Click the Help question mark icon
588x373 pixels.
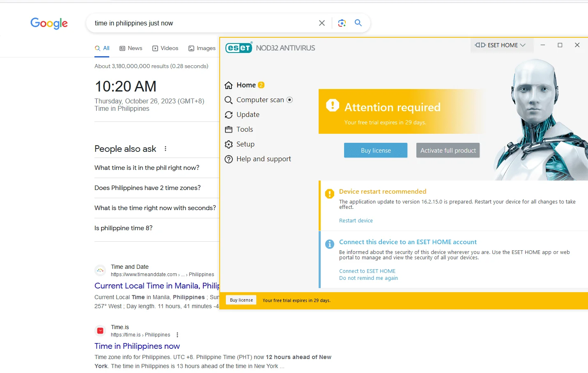pyautogui.click(x=229, y=159)
